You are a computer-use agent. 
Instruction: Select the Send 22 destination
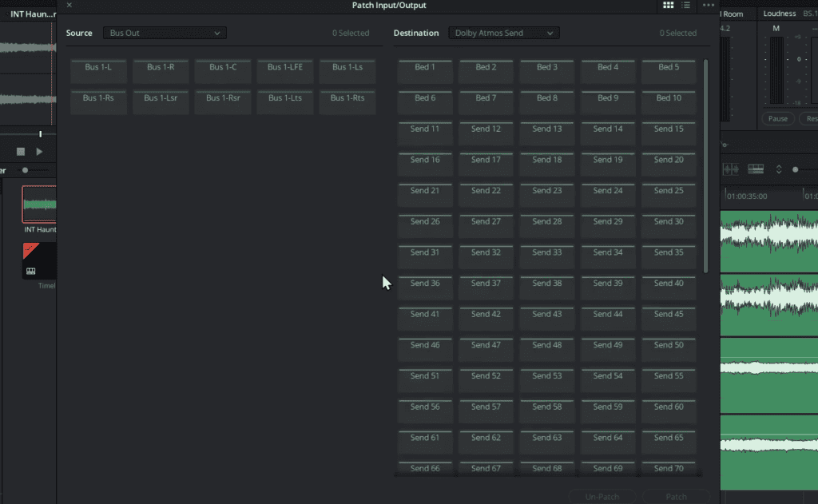(x=486, y=195)
